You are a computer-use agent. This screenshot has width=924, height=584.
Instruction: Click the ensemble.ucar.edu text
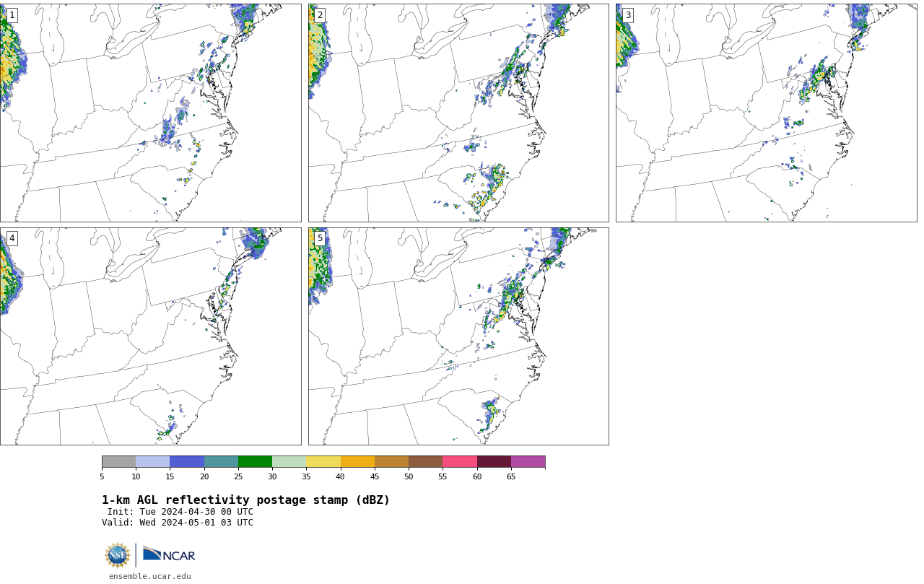pyautogui.click(x=150, y=576)
